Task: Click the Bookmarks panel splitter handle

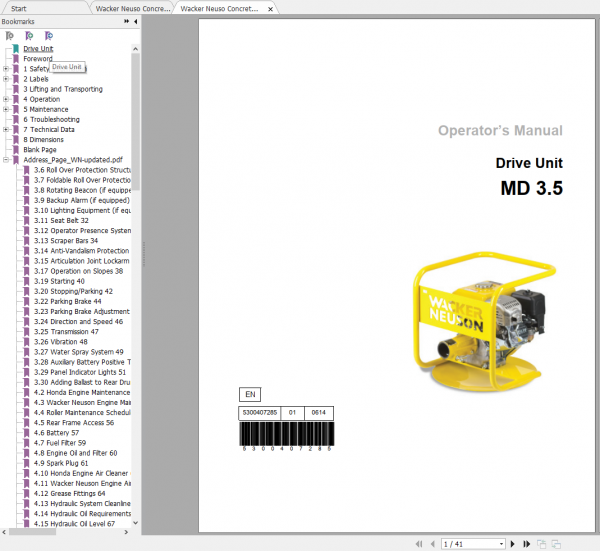Action: pyautogui.click(x=144, y=254)
